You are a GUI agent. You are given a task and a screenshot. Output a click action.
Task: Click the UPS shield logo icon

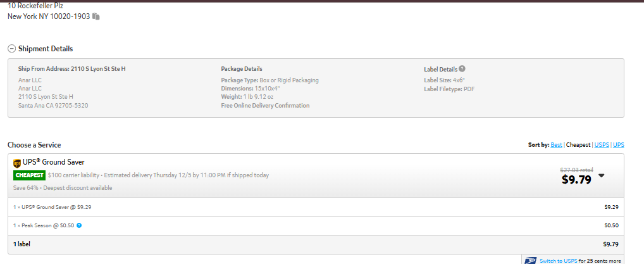point(17,163)
